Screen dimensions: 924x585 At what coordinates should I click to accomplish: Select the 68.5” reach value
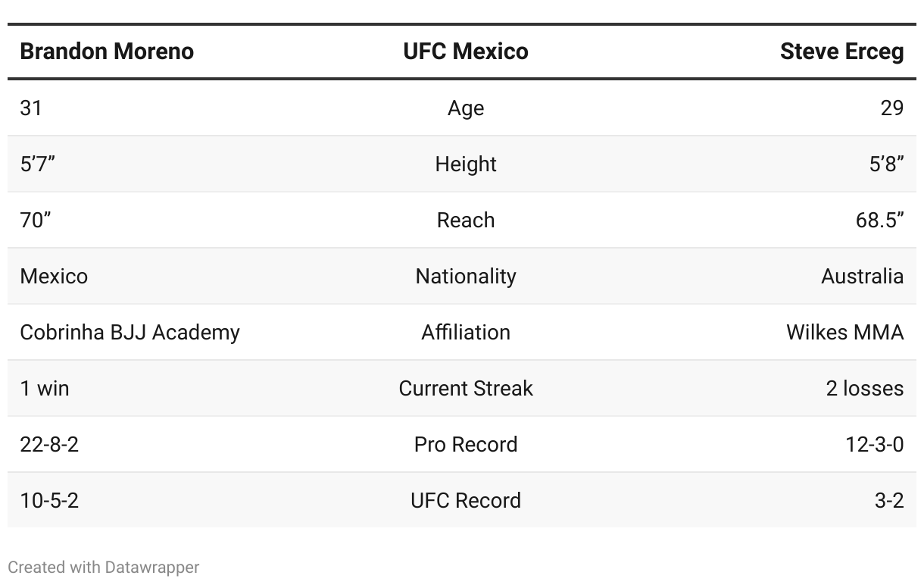pyautogui.click(x=875, y=221)
